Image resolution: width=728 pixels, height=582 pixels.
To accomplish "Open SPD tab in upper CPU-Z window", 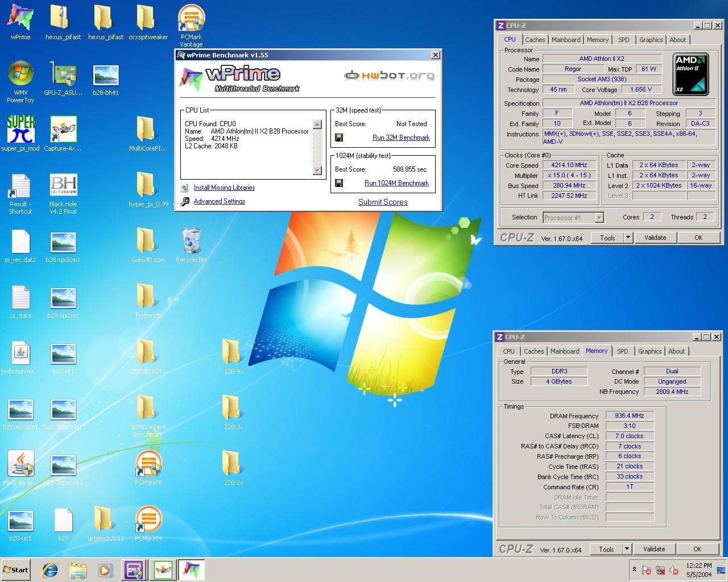I will click(624, 40).
